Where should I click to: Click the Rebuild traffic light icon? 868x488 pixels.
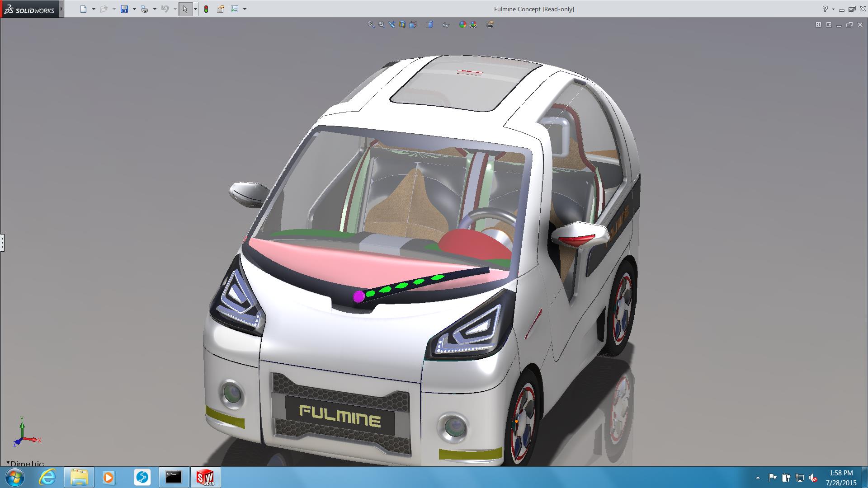click(206, 9)
